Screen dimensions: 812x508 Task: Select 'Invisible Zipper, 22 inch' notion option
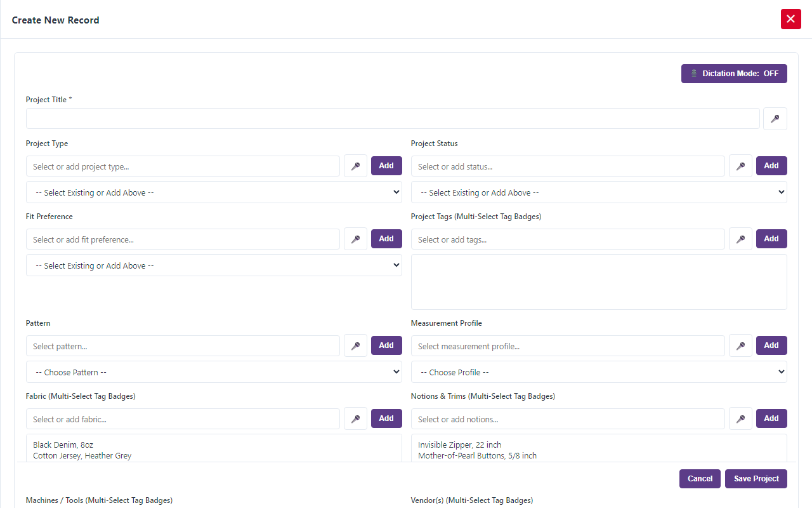click(459, 444)
